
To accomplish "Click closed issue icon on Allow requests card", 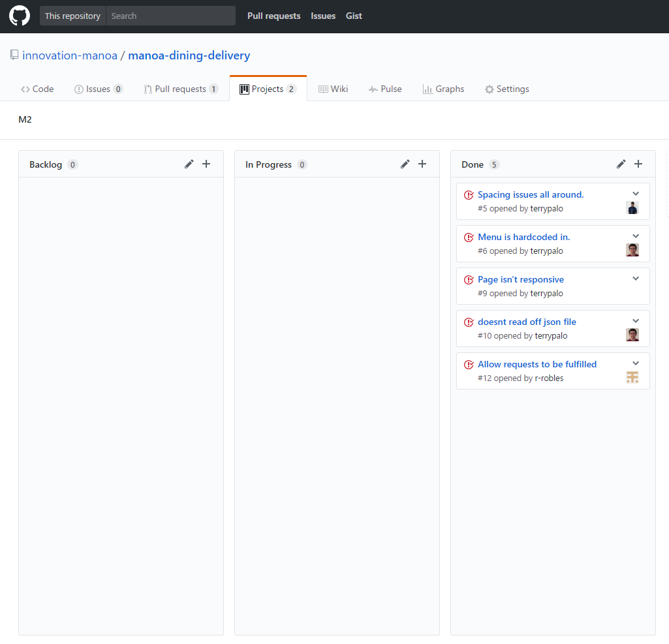I will click(x=469, y=365).
